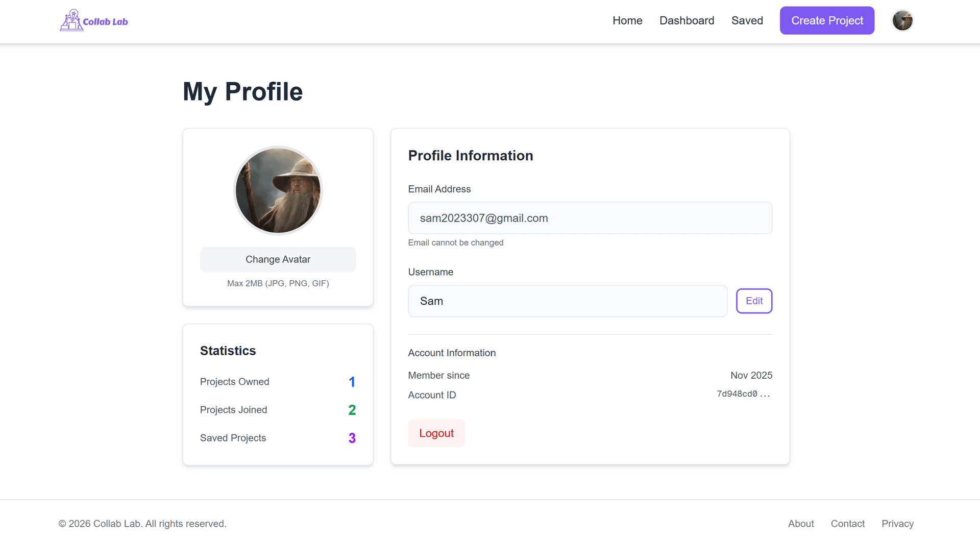Open the Home navigation item
The height and width of the screenshot is (538, 980).
tap(627, 20)
